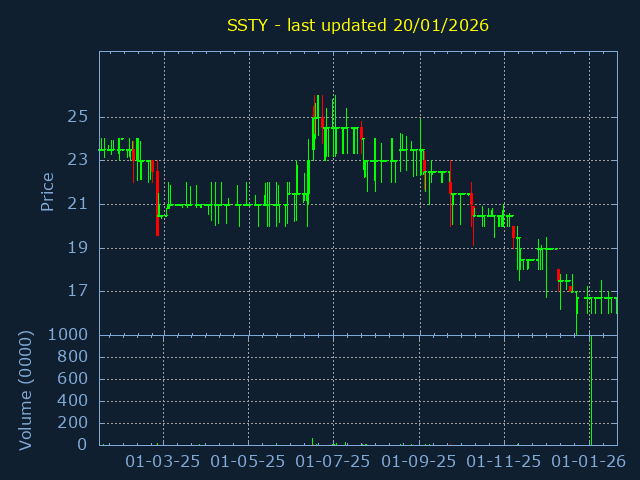
Task: Select the 01-03-25 date tick label
Action: (163, 461)
